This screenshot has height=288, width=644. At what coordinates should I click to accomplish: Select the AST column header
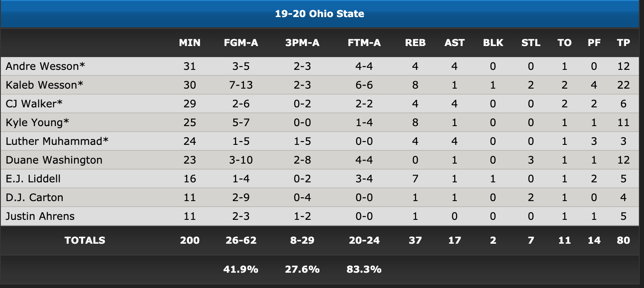tap(455, 43)
